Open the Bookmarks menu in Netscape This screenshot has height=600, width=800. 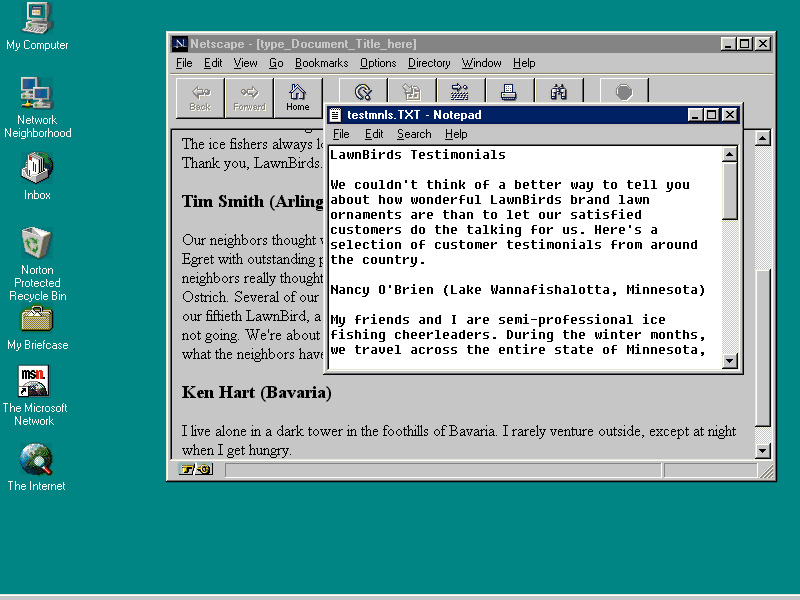point(321,63)
